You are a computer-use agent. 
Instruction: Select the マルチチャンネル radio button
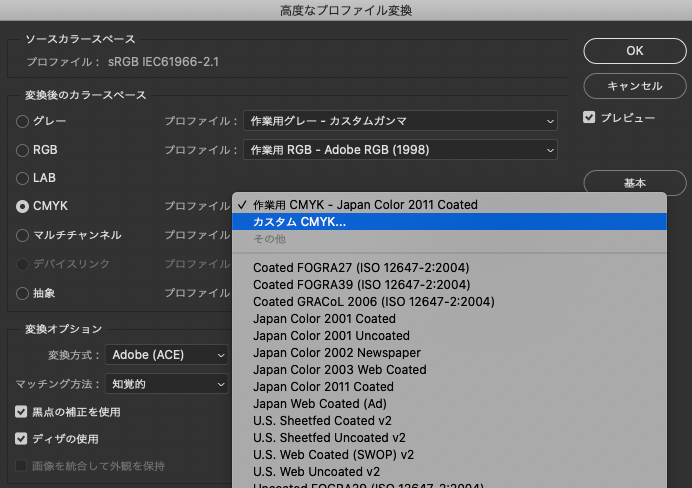[x=23, y=236]
